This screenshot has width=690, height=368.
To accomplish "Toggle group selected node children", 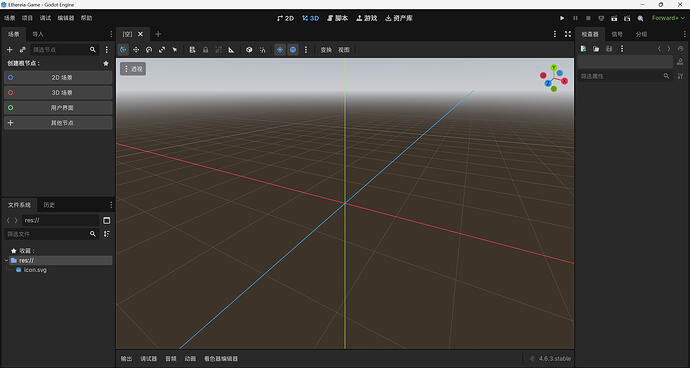I will point(218,50).
